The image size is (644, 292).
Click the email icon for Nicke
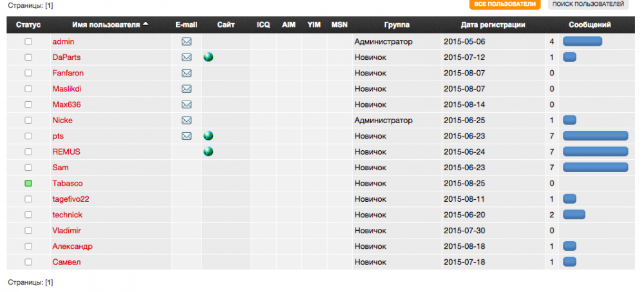187,121
